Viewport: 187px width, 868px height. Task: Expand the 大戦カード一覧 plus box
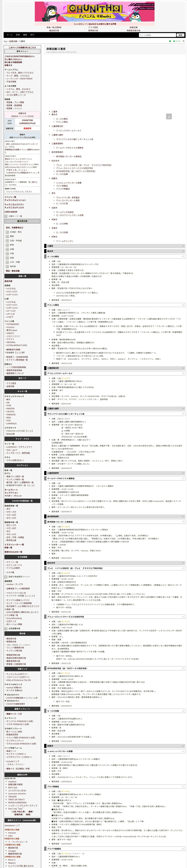[x=6, y=216]
